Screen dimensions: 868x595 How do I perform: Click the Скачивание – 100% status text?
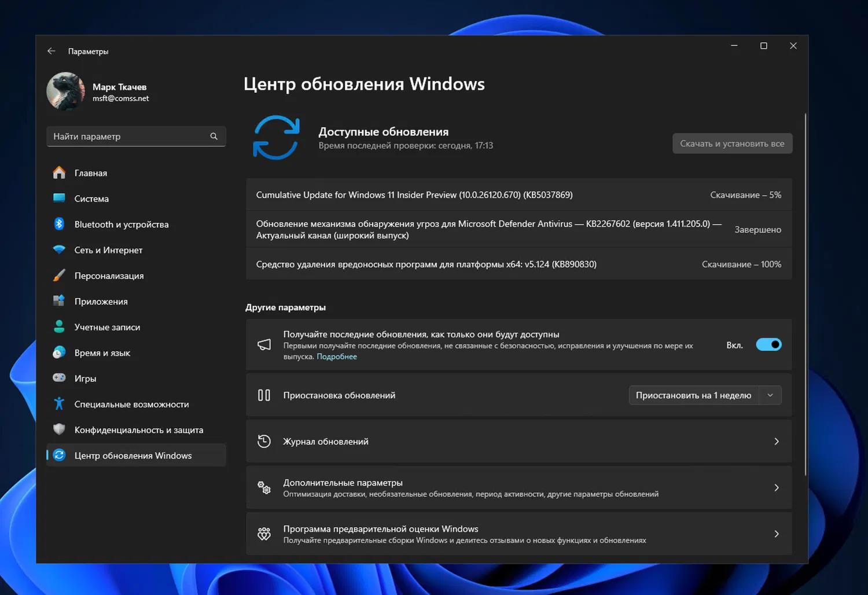click(x=742, y=265)
